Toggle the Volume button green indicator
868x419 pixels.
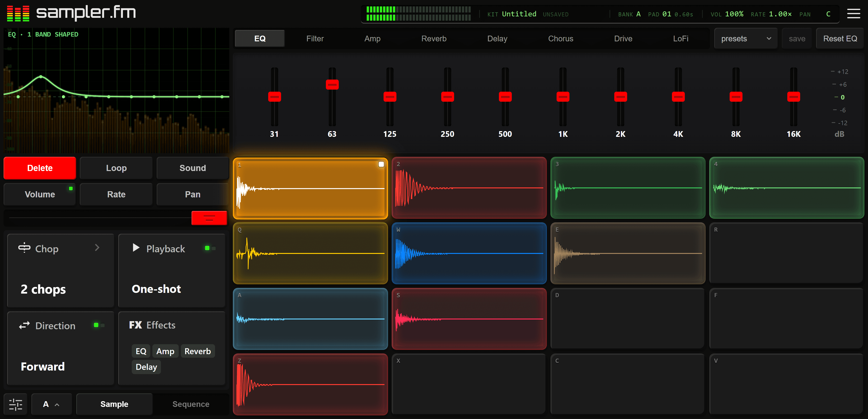71,188
